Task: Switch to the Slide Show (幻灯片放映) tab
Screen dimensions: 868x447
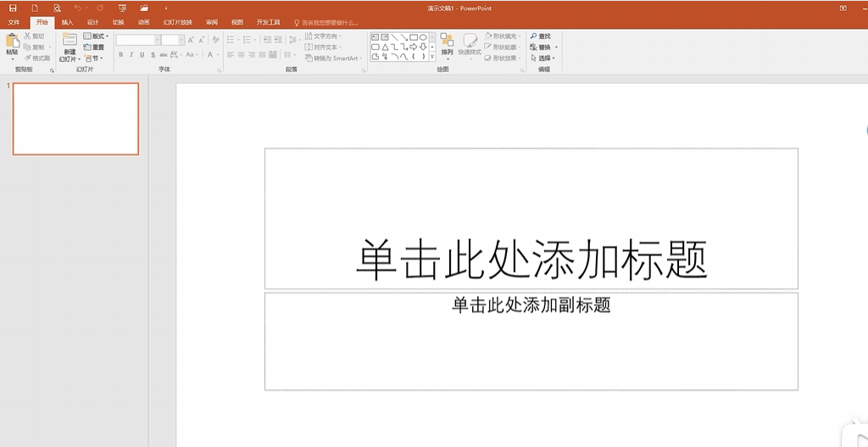Action: (177, 22)
